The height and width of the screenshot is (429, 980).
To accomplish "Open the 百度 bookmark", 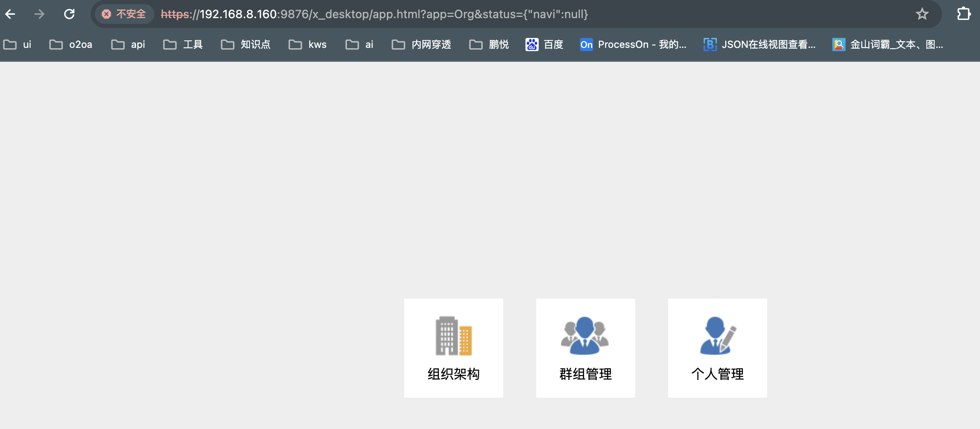I will click(x=544, y=45).
